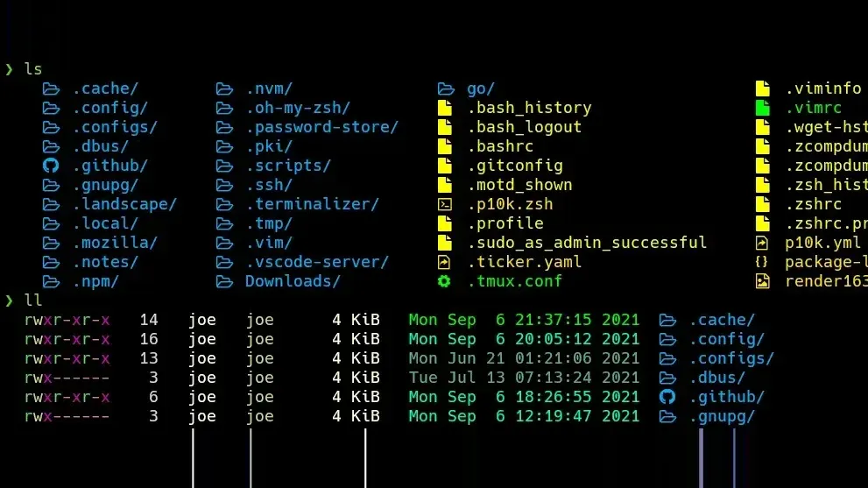The image size is (868, 488).
Task: Select the .motd_shown file name
Action: pos(520,185)
